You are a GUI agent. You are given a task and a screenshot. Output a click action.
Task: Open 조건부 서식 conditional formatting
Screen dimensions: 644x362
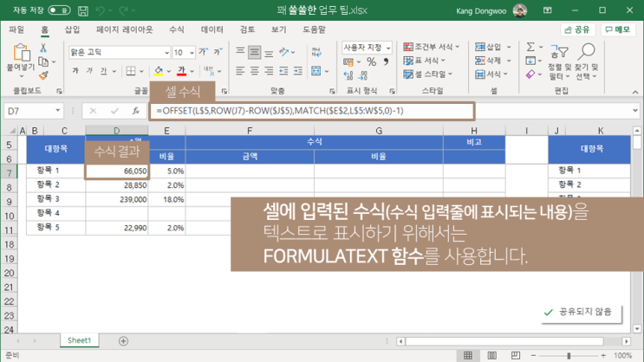[432, 47]
